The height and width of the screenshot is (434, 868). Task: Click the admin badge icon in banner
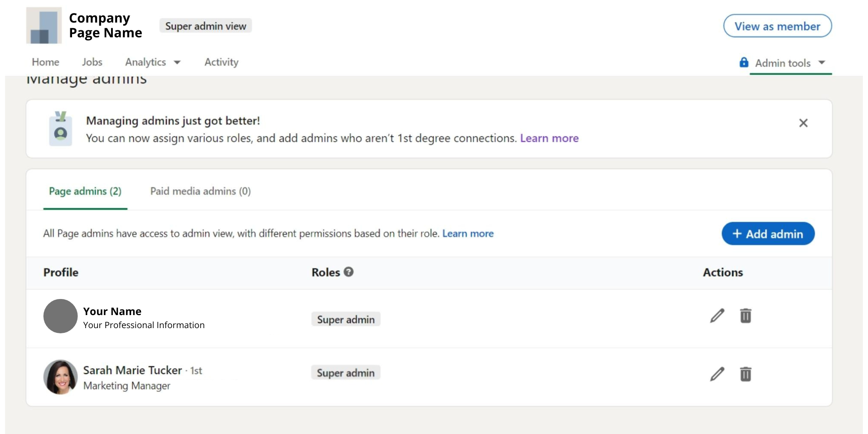click(61, 129)
